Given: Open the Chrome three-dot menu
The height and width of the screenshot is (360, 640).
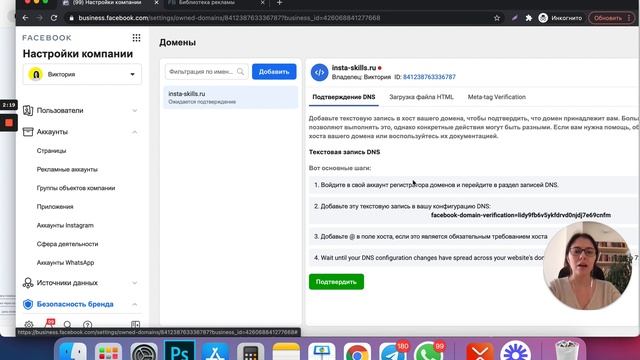Looking at the screenshot, I should point(629,18).
